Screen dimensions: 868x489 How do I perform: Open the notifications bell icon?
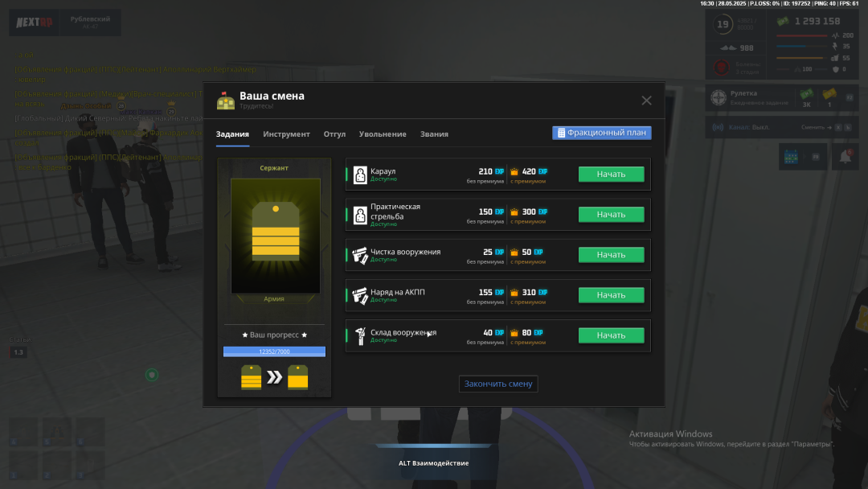pos(845,157)
